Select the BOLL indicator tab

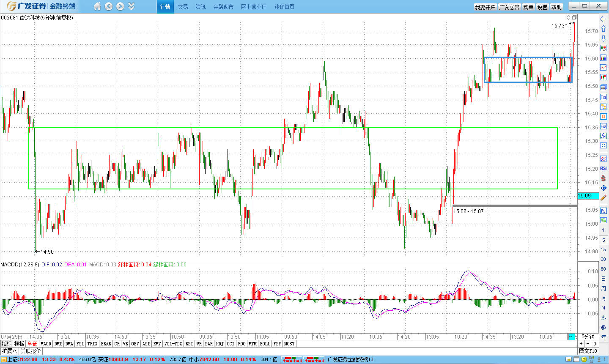(x=265, y=344)
